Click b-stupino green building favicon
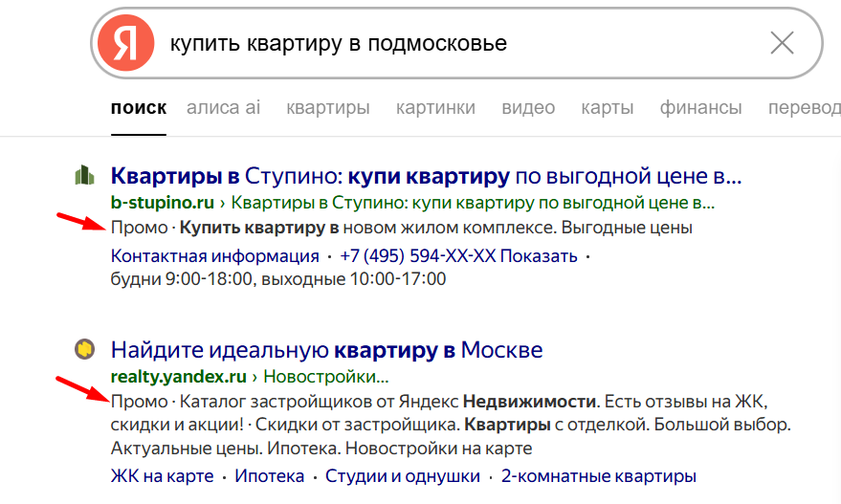 84,175
